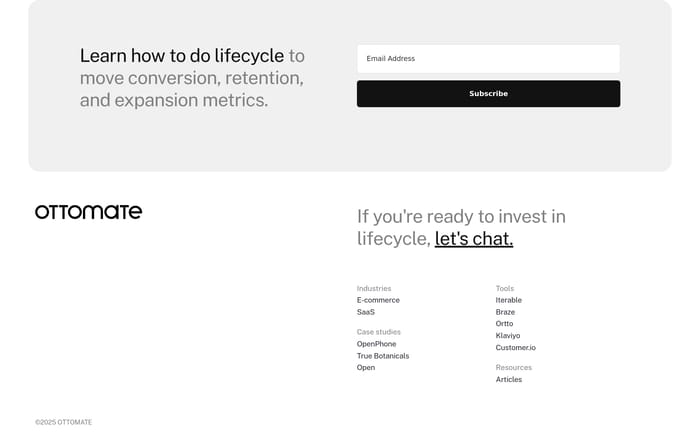Select the SaaS industry link

point(366,312)
